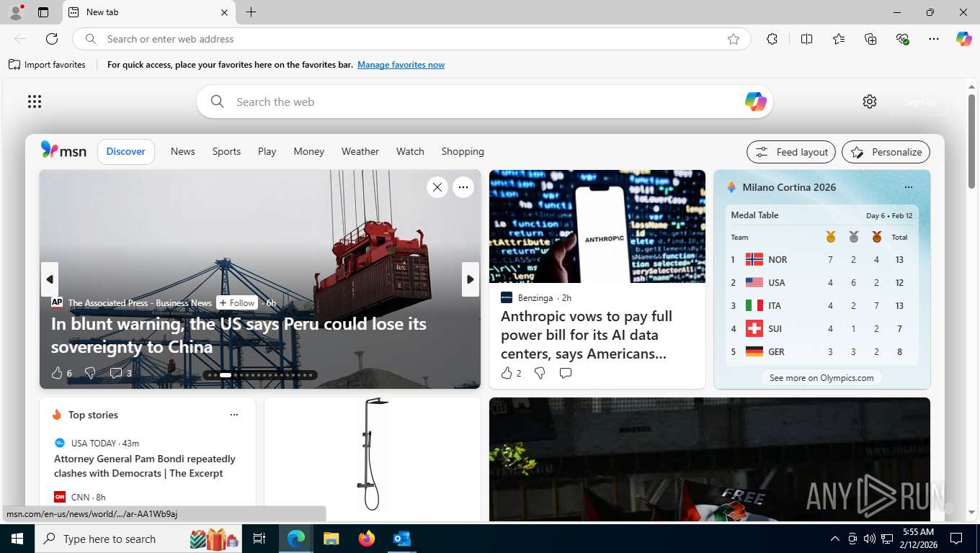Show hidden system tray icons
The image size is (980, 553).
[x=835, y=539]
